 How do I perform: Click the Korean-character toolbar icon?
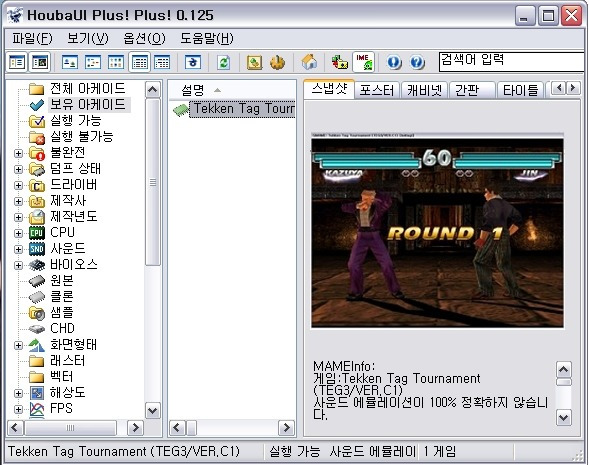click(x=193, y=62)
